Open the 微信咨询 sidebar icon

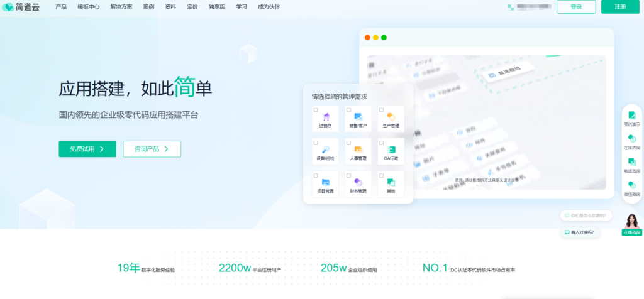pos(631,185)
